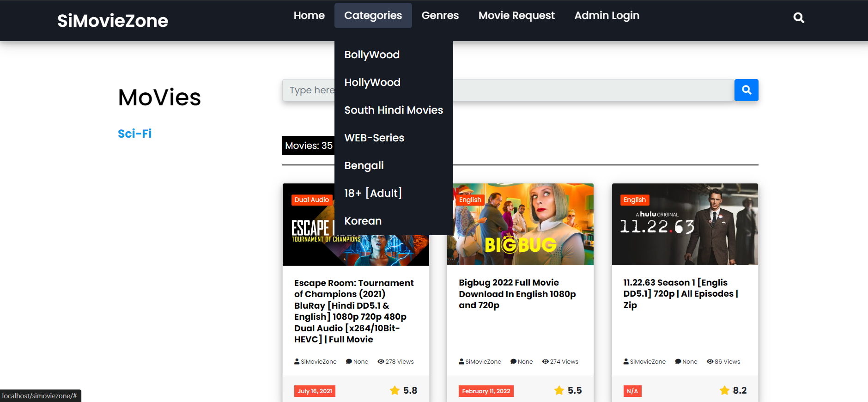Open the Admin Login link
868x402 pixels.
607,15
